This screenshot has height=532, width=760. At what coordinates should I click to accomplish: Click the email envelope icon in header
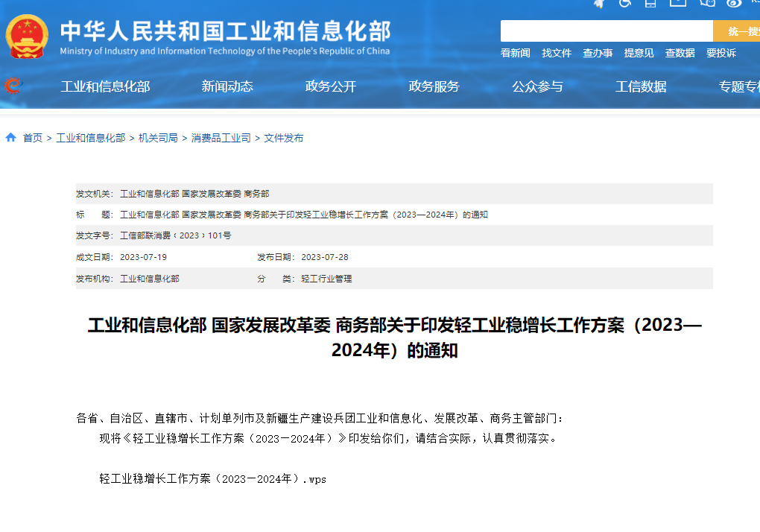click(677, 3)
